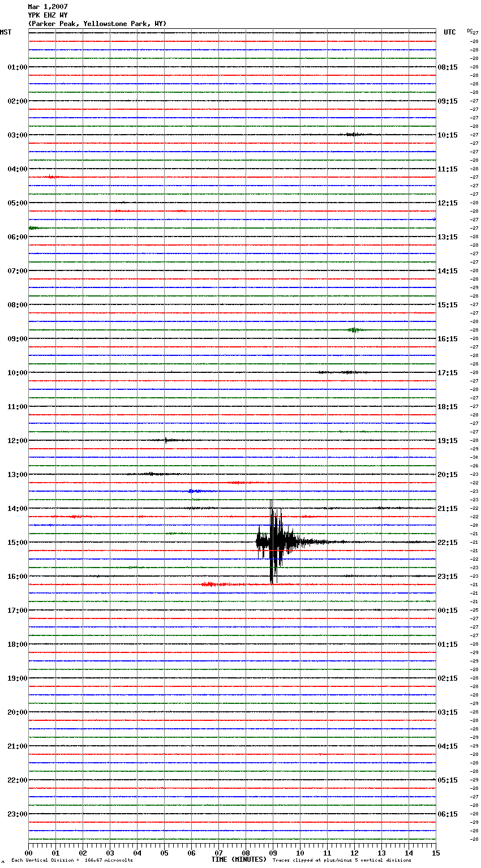The height and width of the screenshot is (868, 481).
Task: Click minute tick "09" on the bottom axis
Action: (x=273, y=853)
